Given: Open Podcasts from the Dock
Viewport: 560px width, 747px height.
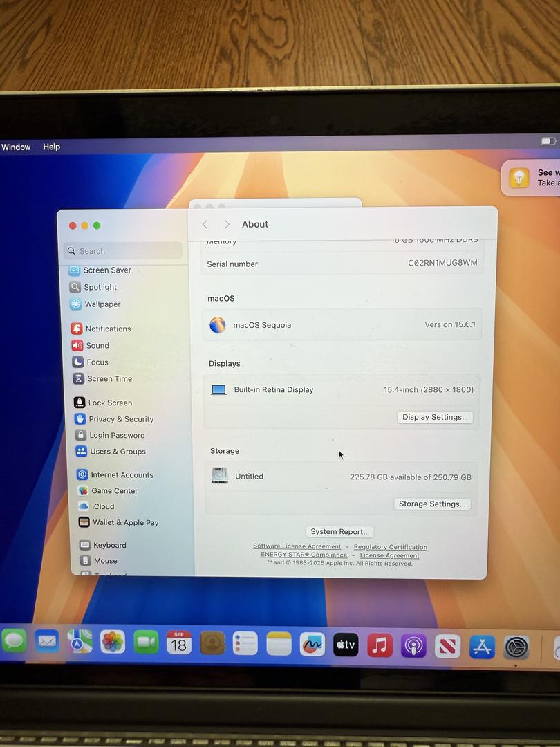Looking at the screenshot, I should [x=413, y=646].
